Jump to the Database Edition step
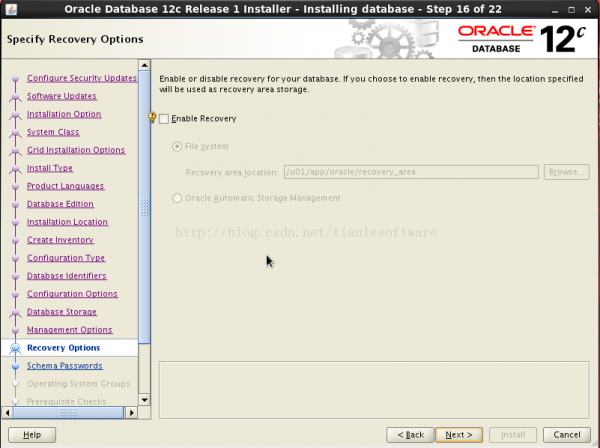The width and height of the screenshot is (600, 448). coord(60,204)
